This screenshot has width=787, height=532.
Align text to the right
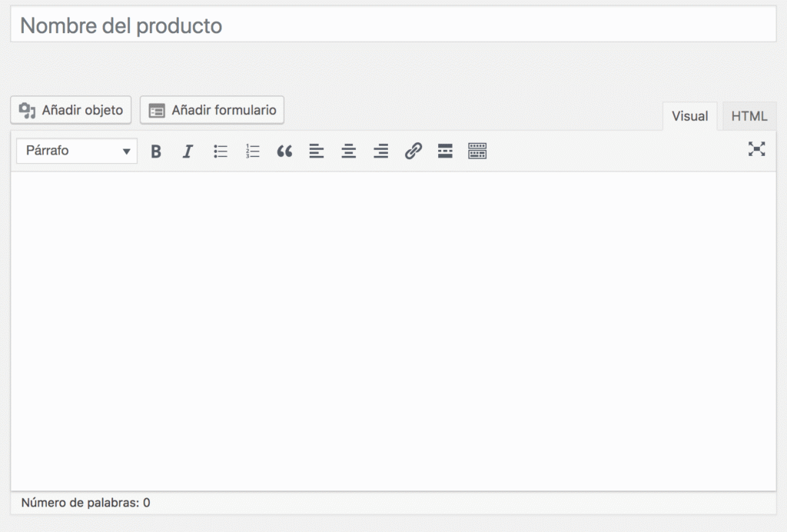(381, 151)
